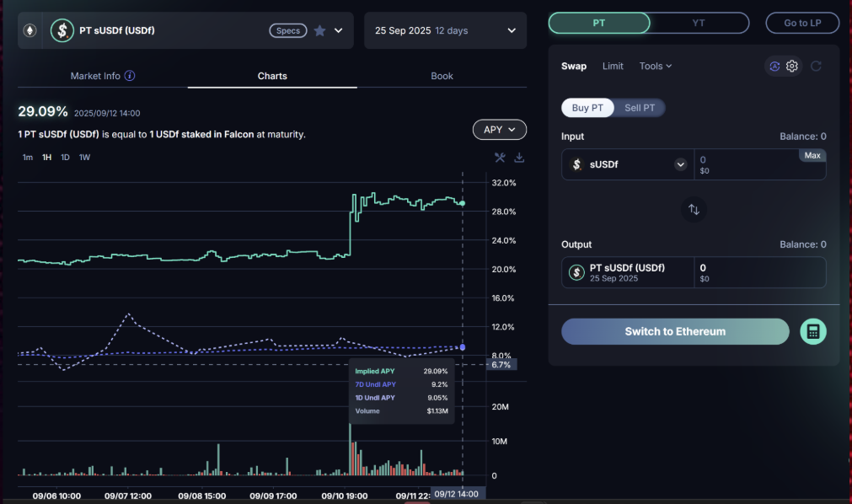
Task: Click the 32.0% y-axis label
Action: 504,183
